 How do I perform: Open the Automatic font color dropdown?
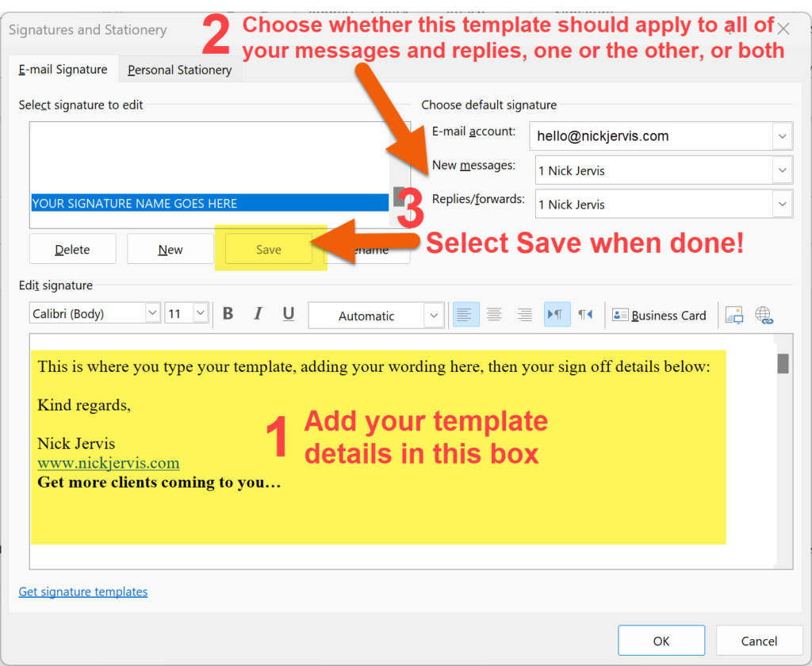click(434, 316)
